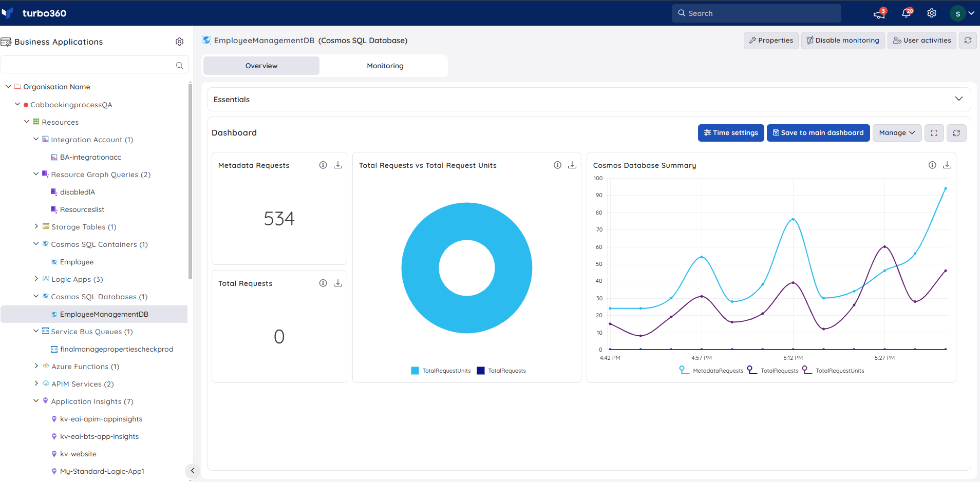
Task: Click the turbo360 logo
Action: click(x=34, y=13)
